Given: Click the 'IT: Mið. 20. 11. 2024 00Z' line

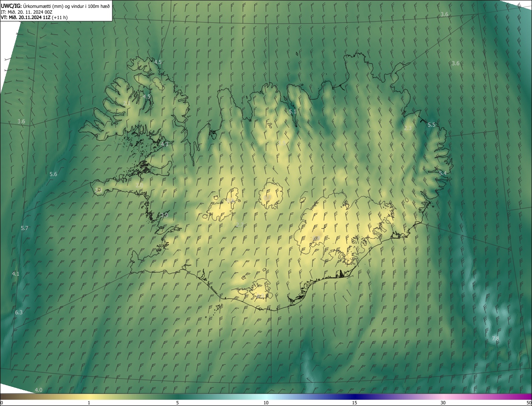Looking at the screenshot, I should [27, 12].
